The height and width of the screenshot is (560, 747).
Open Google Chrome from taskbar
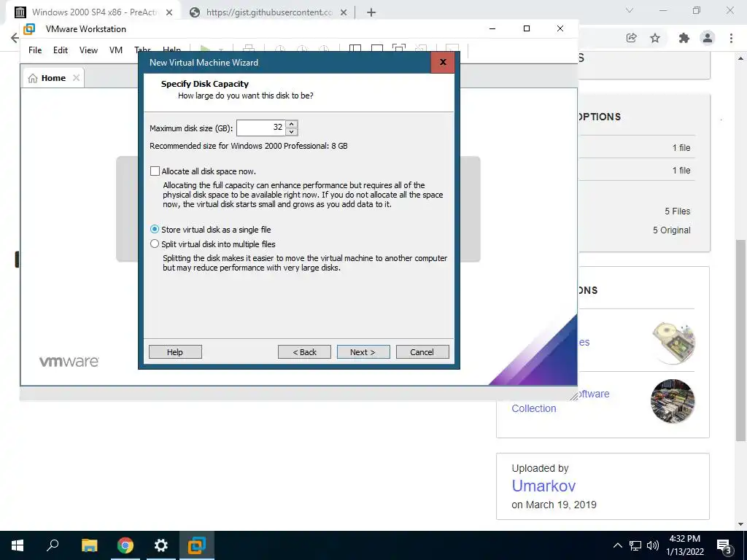[x=125, y=545]
